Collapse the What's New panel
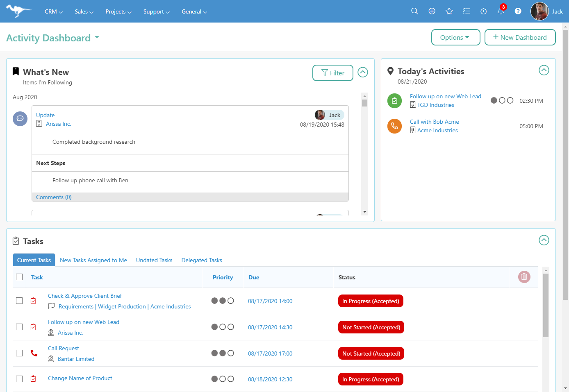This screenshot has height=392, width=569. tap(363, 72)
